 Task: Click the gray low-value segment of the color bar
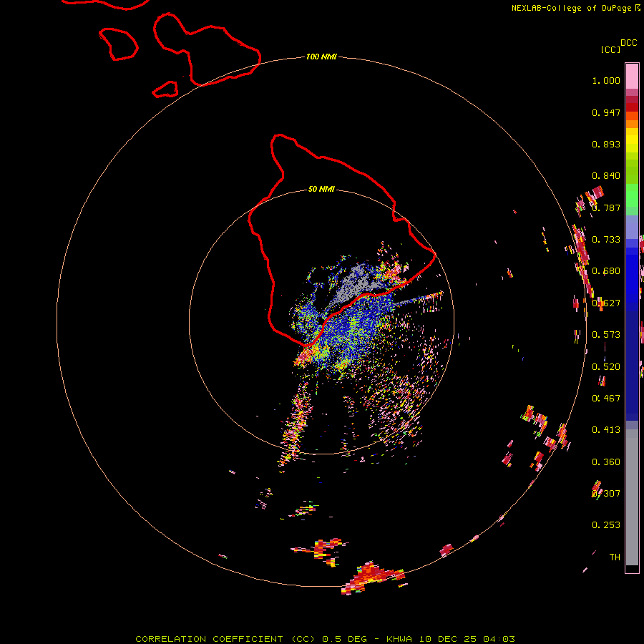[x=632, y=497]
